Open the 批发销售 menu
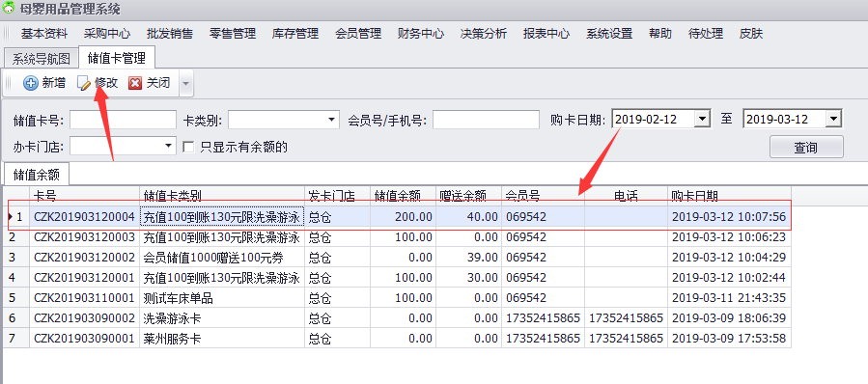 pos(170,34)
